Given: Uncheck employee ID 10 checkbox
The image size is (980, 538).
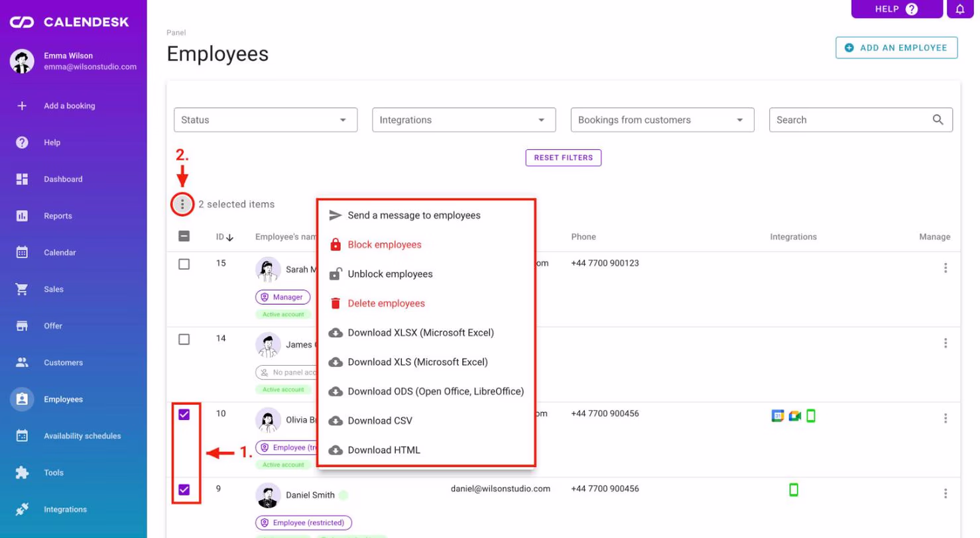Looking at the screenshot, I should pos(184,415).
